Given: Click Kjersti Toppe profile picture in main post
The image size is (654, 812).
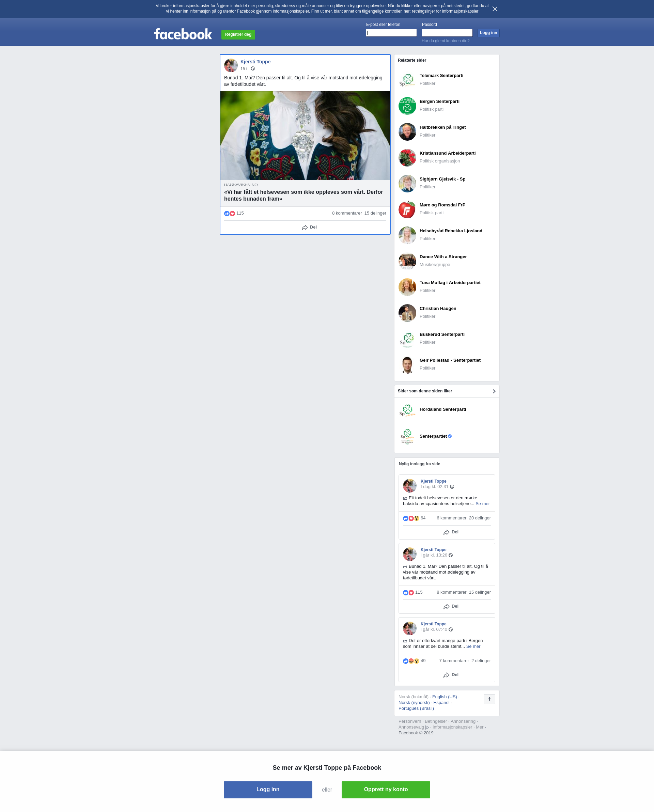Looking at the screenshot, I should [231, 65].
